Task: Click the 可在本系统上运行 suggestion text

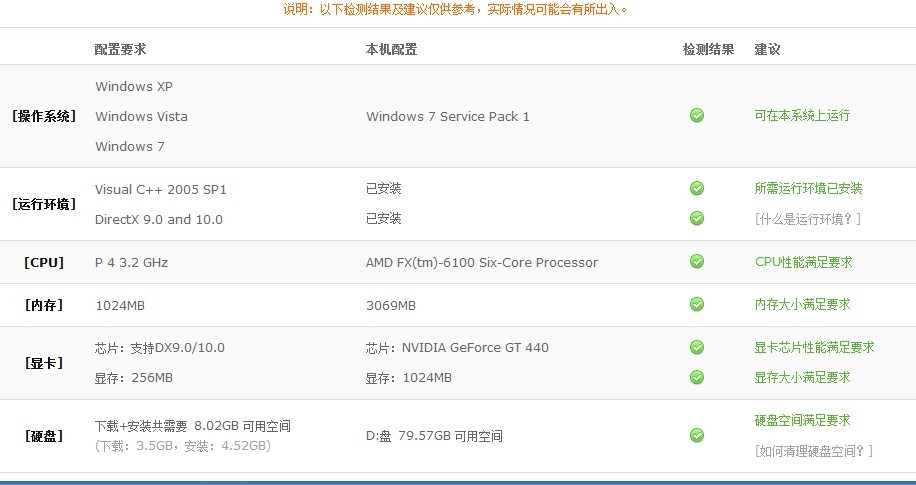Action: [x=802, y=116]
